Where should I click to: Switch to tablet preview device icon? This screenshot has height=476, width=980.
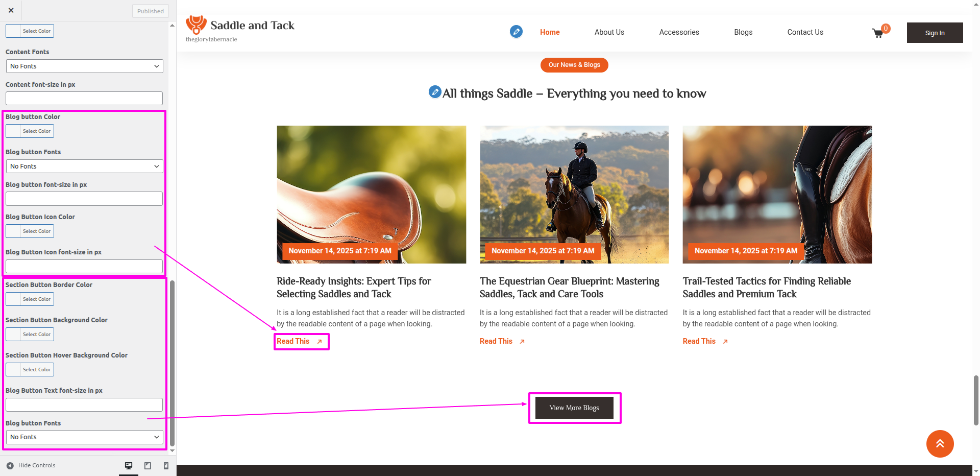[148, 465]
